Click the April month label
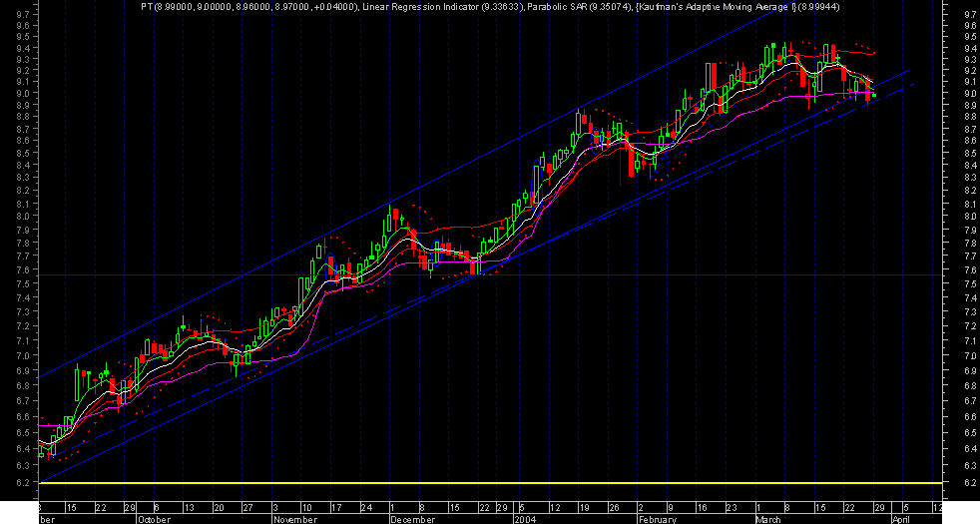 [x=900, y=520]
